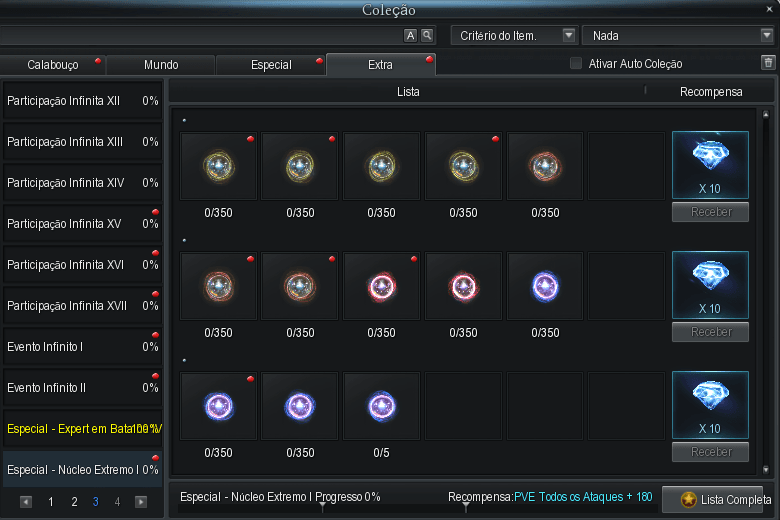Select Participação Infinita XIV entry
The image size is (780, 520).
point(83,183)
